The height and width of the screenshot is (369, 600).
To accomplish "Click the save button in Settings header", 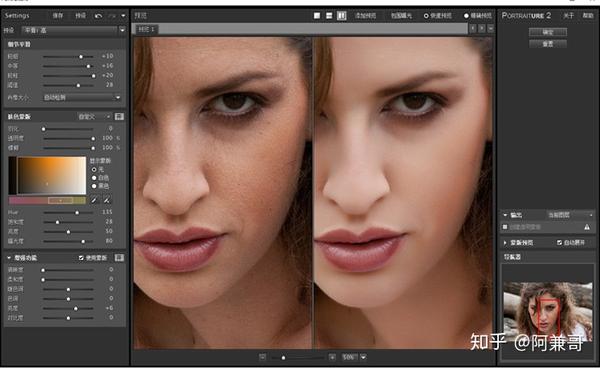I will click(x=58, y=16).
